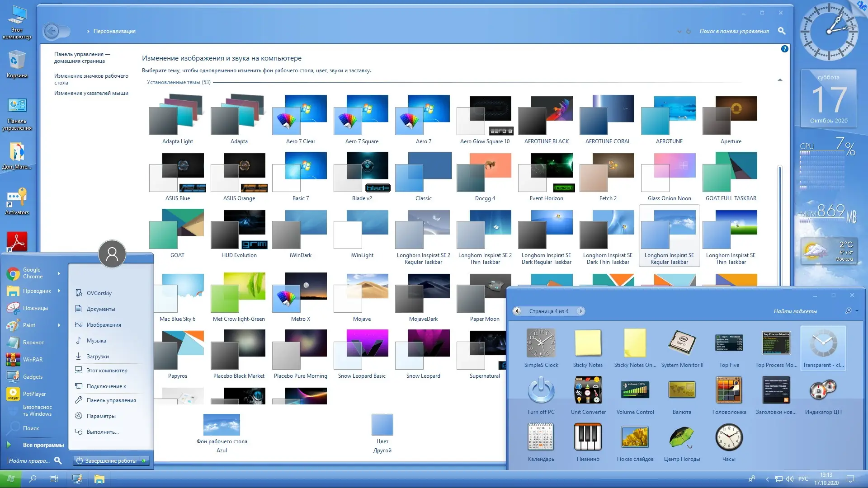
Task: Go to the next gadgets page
Action: (581, 311)
